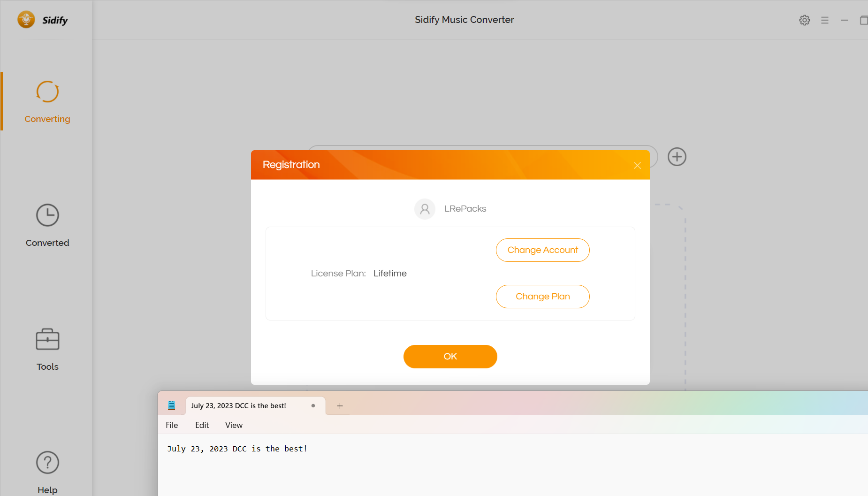Open the Help section

pyautogui.click(x=47, y=472)
